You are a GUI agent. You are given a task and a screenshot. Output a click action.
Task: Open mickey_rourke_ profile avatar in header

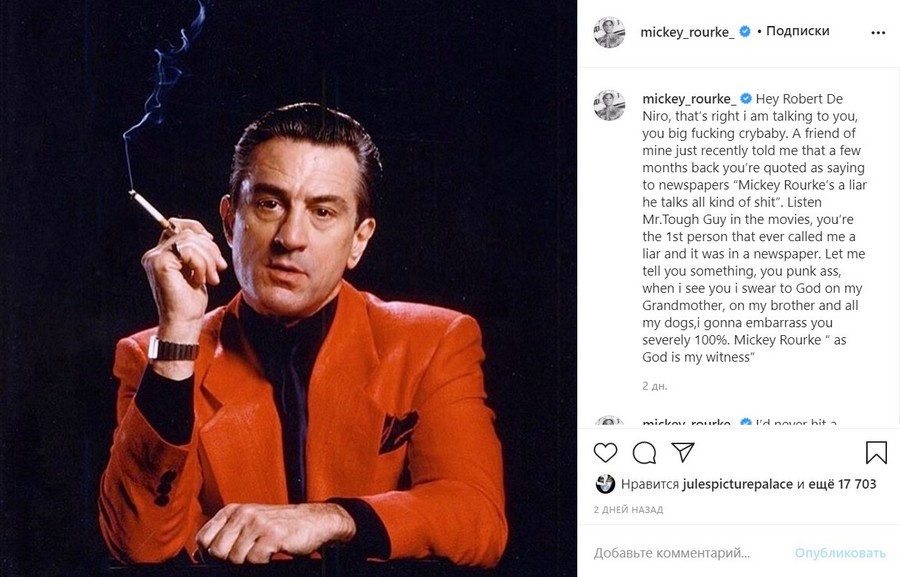point(609,32)
